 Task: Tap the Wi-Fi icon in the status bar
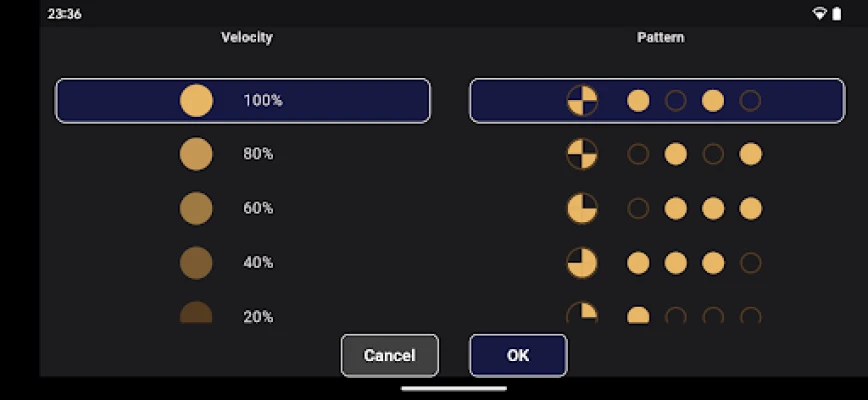click(x=820, y=14)
